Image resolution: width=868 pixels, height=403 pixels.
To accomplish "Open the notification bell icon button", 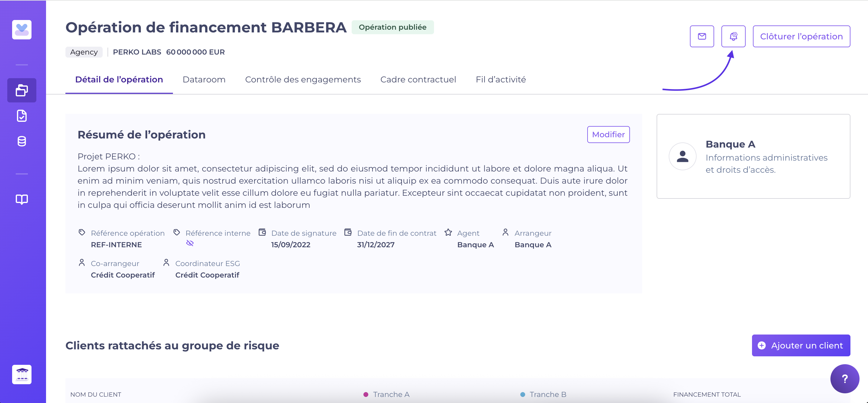I will (733, 36).
